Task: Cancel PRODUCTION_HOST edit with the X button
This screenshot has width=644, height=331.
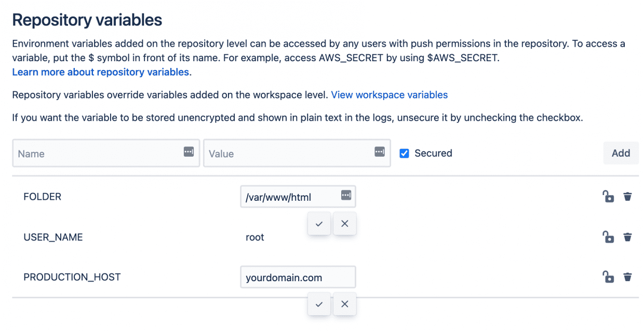Action: [x=344, y=304]
